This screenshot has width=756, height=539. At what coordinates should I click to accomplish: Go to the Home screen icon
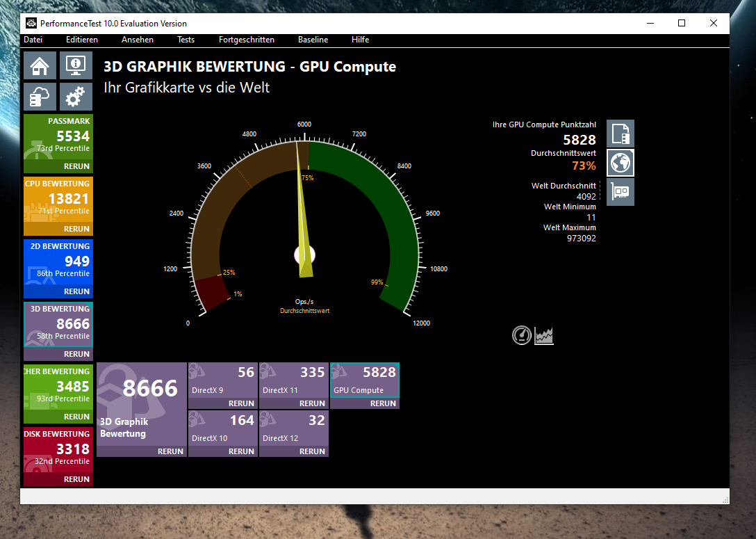[x=40, y=65]
